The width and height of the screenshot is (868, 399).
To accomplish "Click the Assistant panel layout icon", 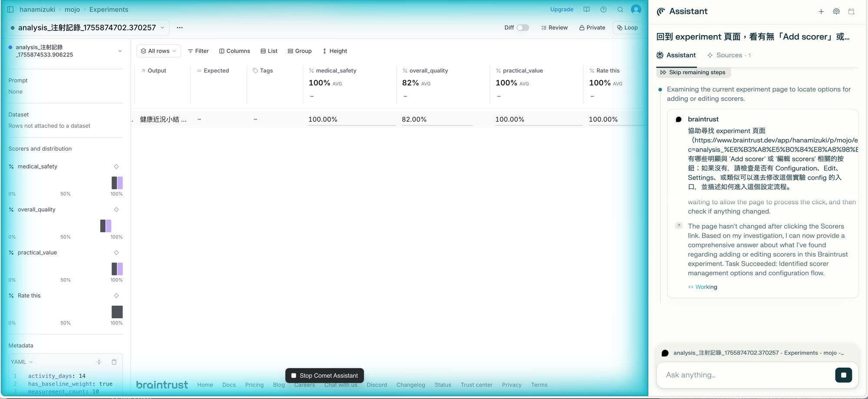I will tap(852, 12).
